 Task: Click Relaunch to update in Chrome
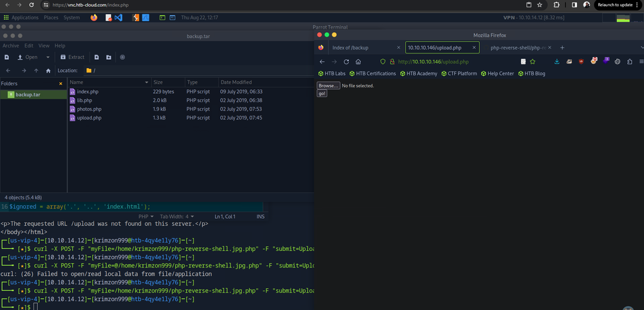[618, 5]
